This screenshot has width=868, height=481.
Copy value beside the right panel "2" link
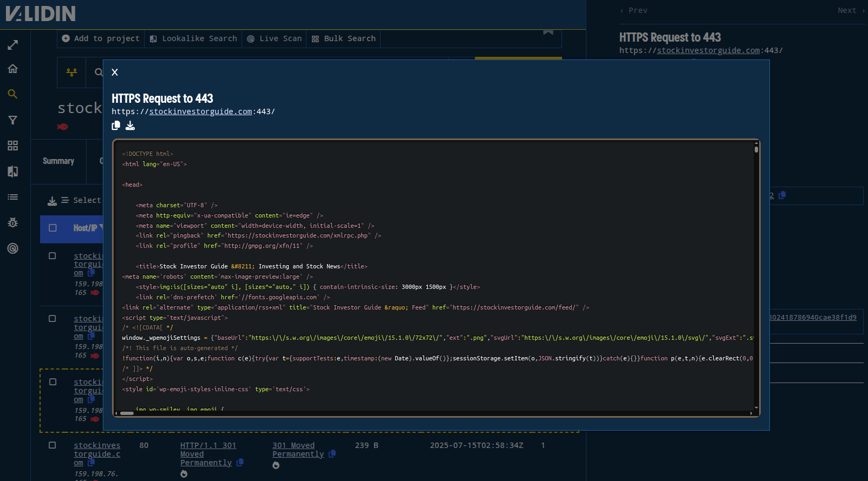pyautogui.click(x=782, y=195)
